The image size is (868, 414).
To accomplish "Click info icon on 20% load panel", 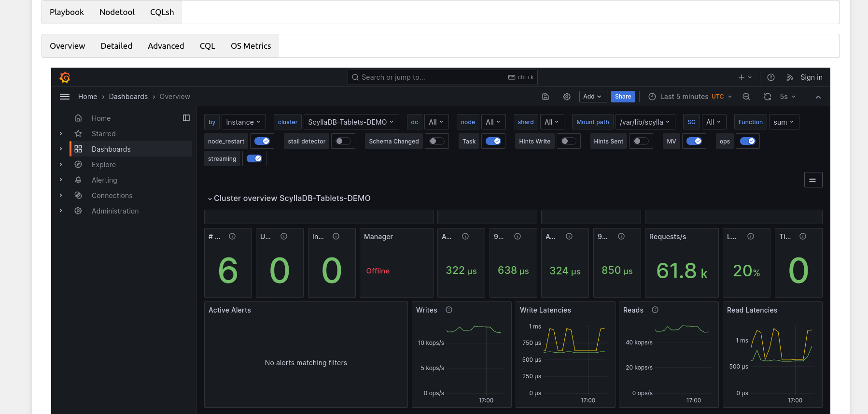I will point(751,236).
